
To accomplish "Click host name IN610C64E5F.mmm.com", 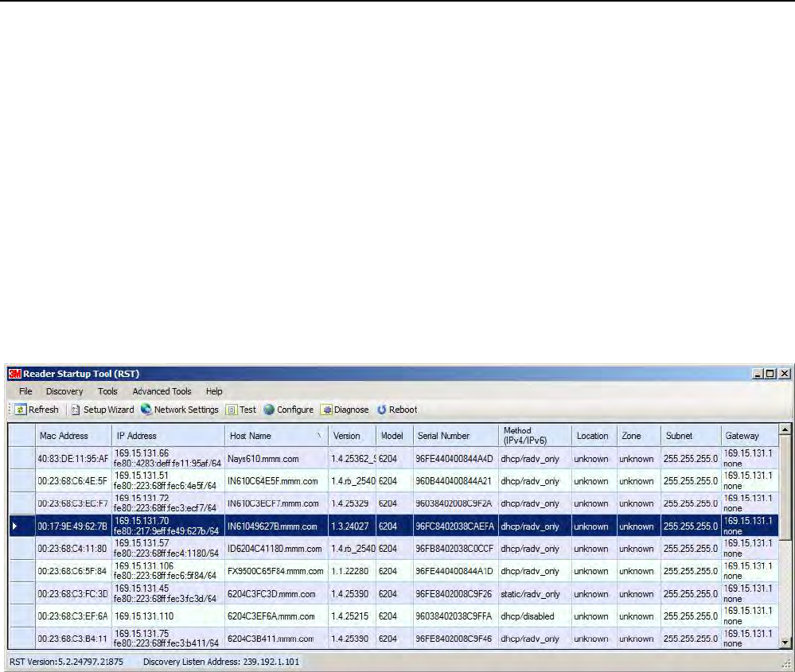I will point(273,481).
